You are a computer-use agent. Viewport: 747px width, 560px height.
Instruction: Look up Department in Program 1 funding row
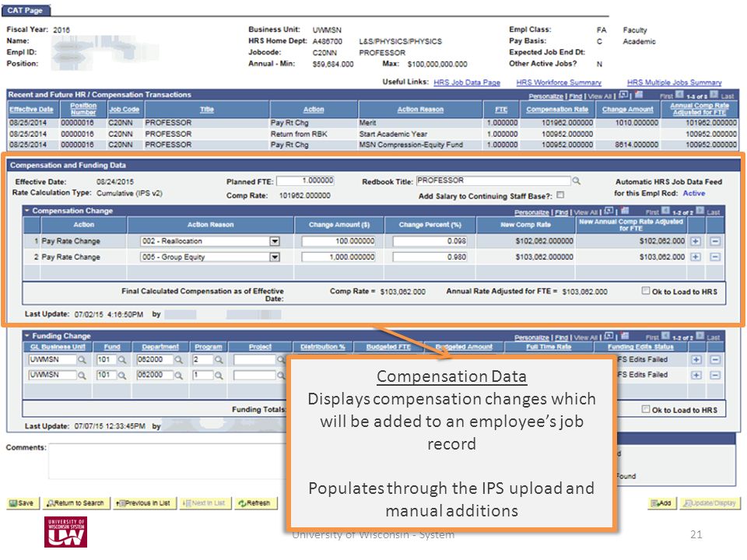pos(179,376)
